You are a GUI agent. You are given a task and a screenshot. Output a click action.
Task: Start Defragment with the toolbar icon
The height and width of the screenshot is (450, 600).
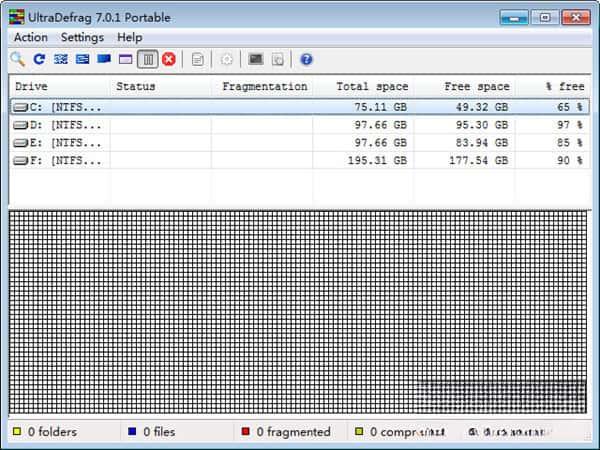61,59
